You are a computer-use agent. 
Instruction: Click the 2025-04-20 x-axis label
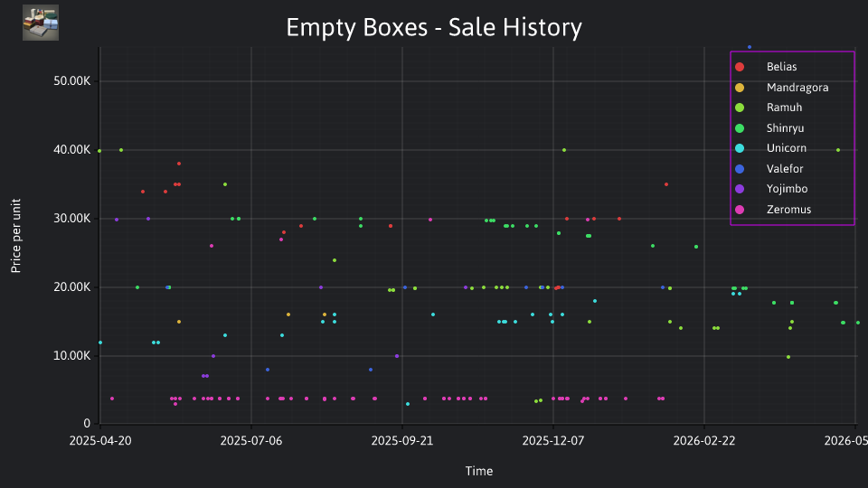click(x=100, y=440)
